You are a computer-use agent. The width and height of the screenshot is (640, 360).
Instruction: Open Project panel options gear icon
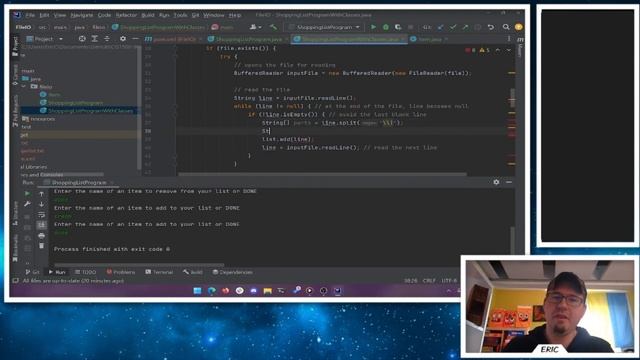point(123,39)
